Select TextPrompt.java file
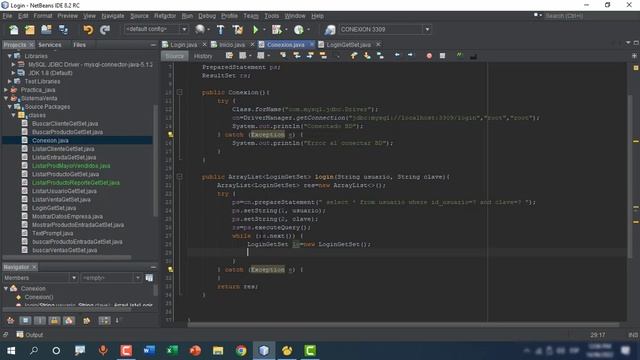Image resolution: width=640 pixels, height=360 pixels. [x=52, y=233]
